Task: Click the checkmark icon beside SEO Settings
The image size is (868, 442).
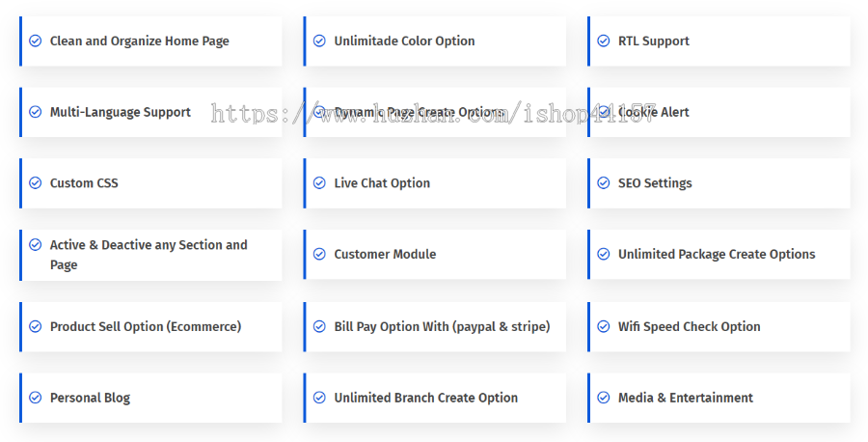Action: coord(604,182)
